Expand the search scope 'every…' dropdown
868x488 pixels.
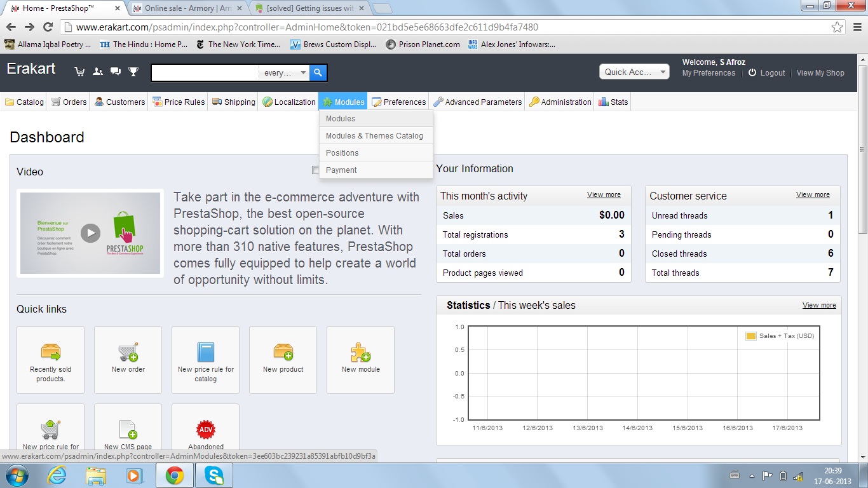click(x=285, y=72)
